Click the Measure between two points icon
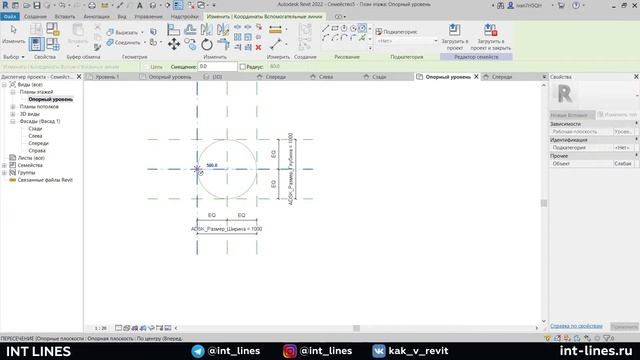Image resolution: width=640 pixels, height=360 pixels. click(276, 44)
